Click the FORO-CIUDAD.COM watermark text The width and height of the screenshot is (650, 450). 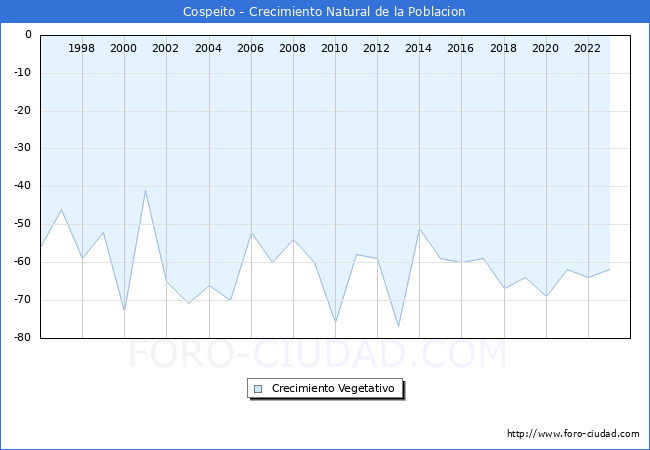click(317, 354)
